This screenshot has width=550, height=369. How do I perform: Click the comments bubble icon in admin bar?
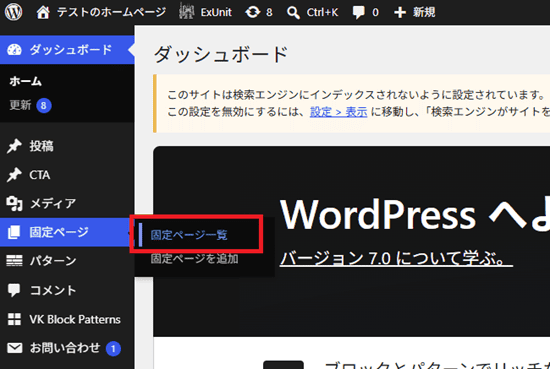[358, 12]
